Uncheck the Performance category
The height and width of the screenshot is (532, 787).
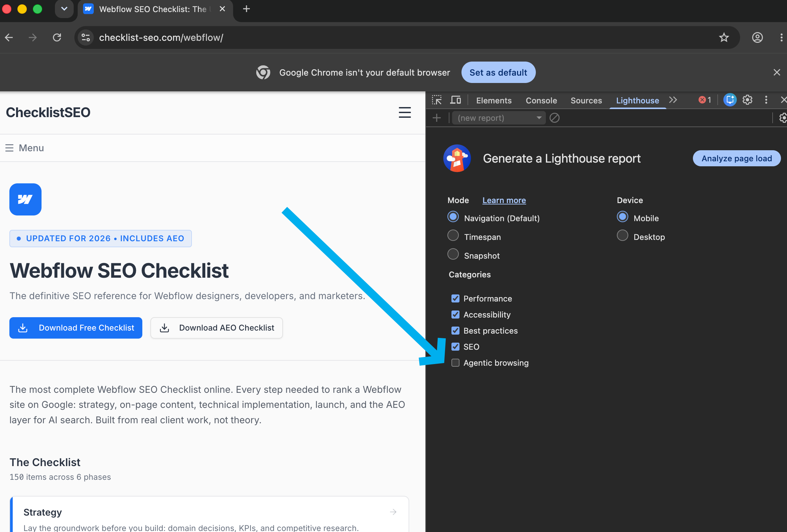(x=455, y=298)
